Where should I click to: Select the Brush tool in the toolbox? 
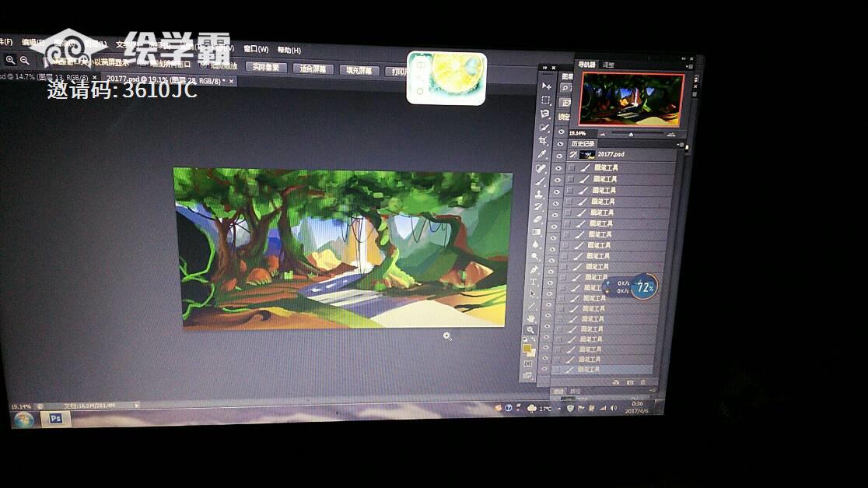point(541,181)
